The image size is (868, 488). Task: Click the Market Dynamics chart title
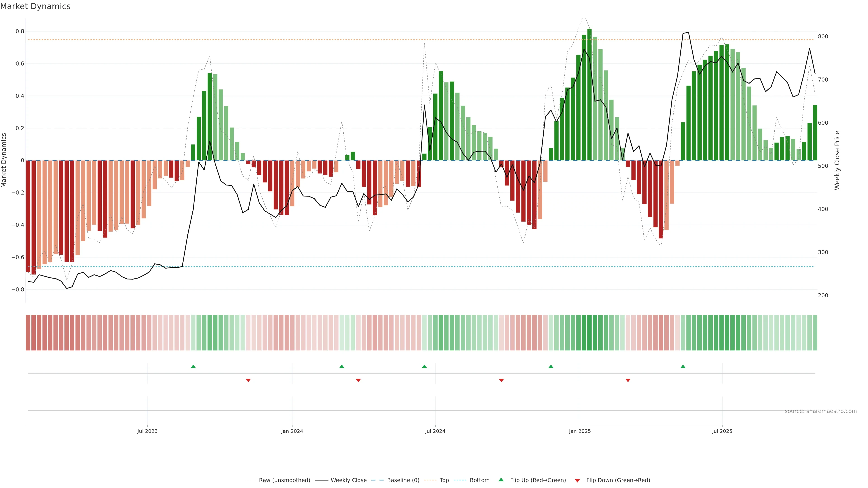35,6
